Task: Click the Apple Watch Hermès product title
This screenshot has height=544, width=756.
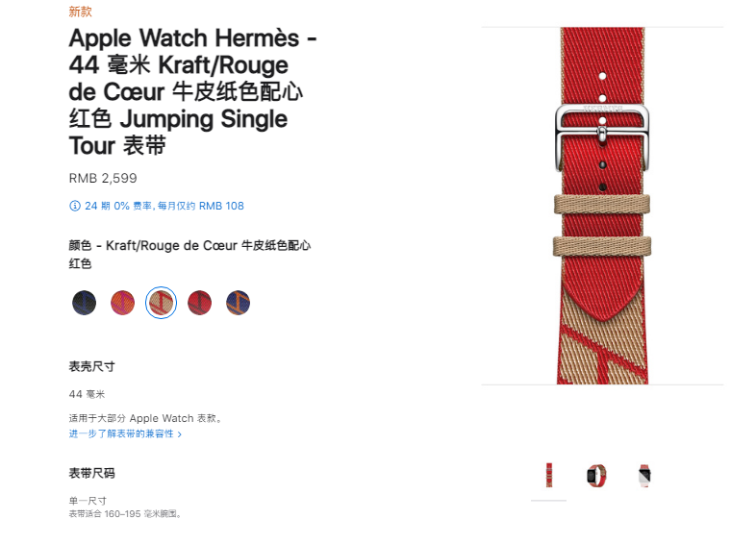Action: [192, 91]
